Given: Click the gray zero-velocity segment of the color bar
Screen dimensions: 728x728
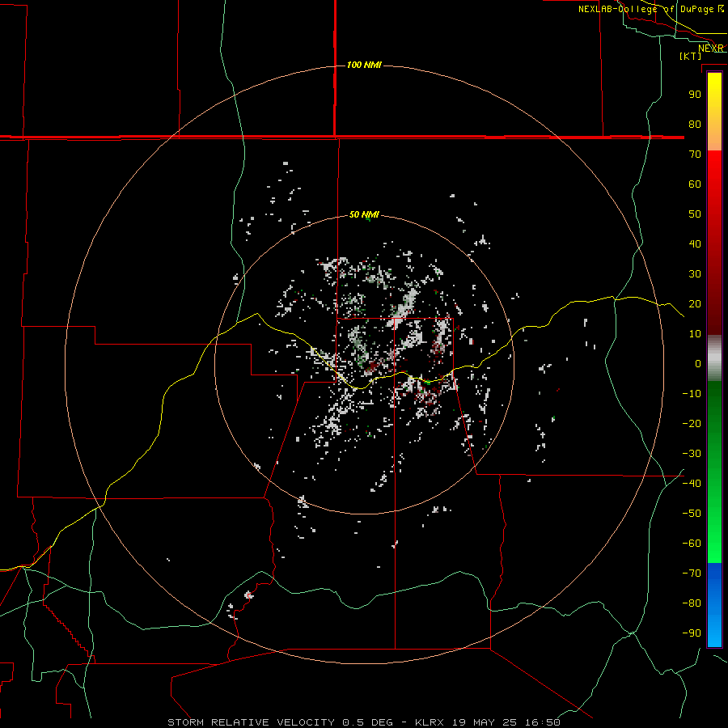Looking at the screenshot, I should coord(714,358).
